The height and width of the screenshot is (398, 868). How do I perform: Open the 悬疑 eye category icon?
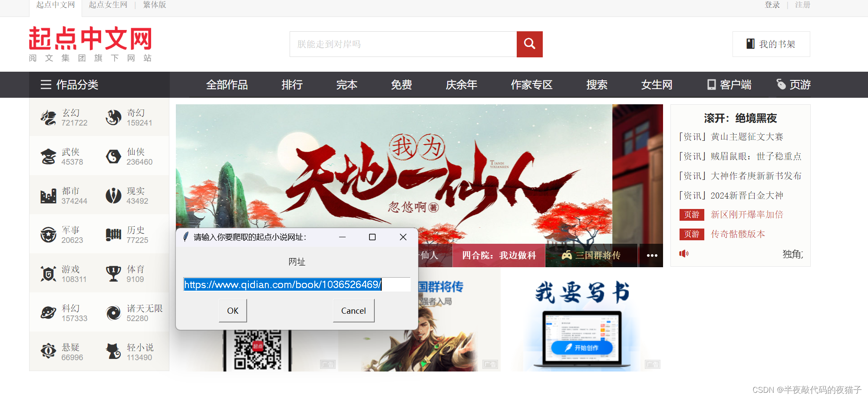pos(48,351)
